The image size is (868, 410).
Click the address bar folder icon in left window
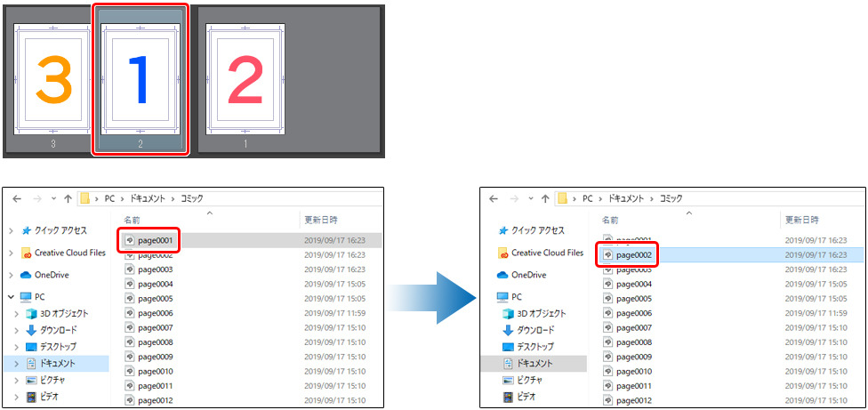[84, 198]
